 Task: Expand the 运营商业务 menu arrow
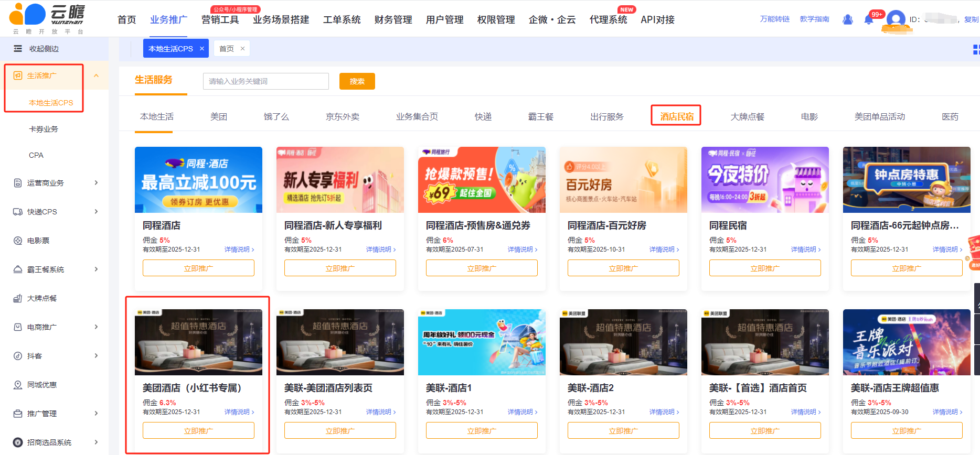point(96,183)
